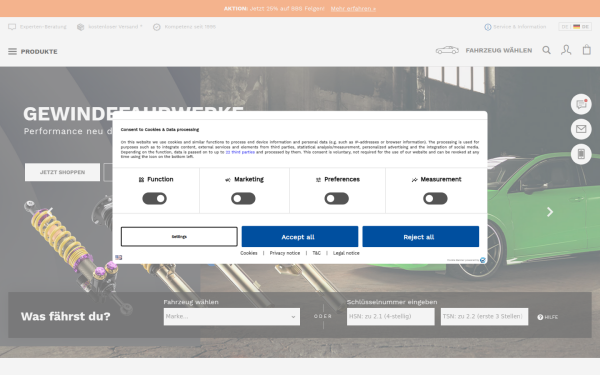Click the Preferences category label
Image resolution: width=600 pixels, height=375 pixels.
(x=342, y=179)
